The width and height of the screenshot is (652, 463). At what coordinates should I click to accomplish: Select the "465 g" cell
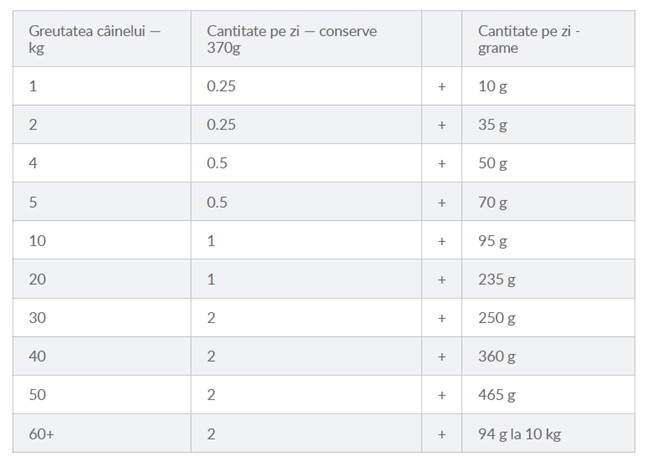coord(495,395)
